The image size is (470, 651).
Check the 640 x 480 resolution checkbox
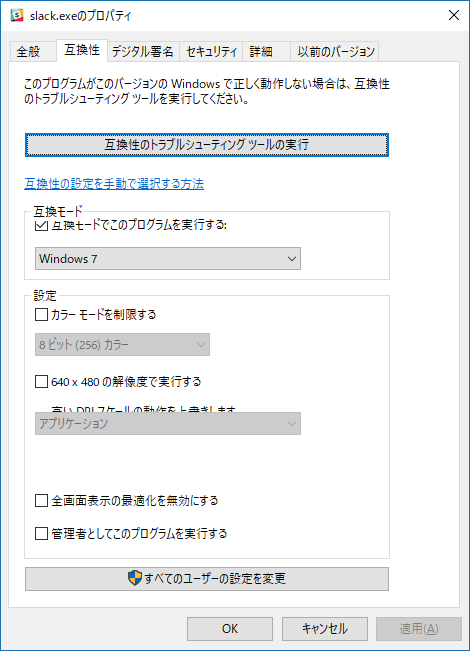click(41, 381)
